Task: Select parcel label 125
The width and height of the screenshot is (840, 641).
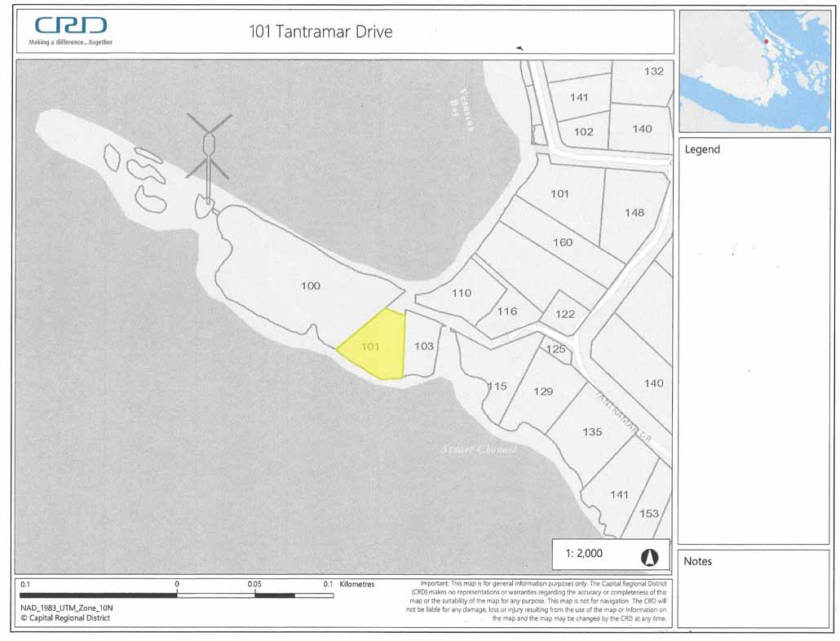Action: tap(555, 349)
